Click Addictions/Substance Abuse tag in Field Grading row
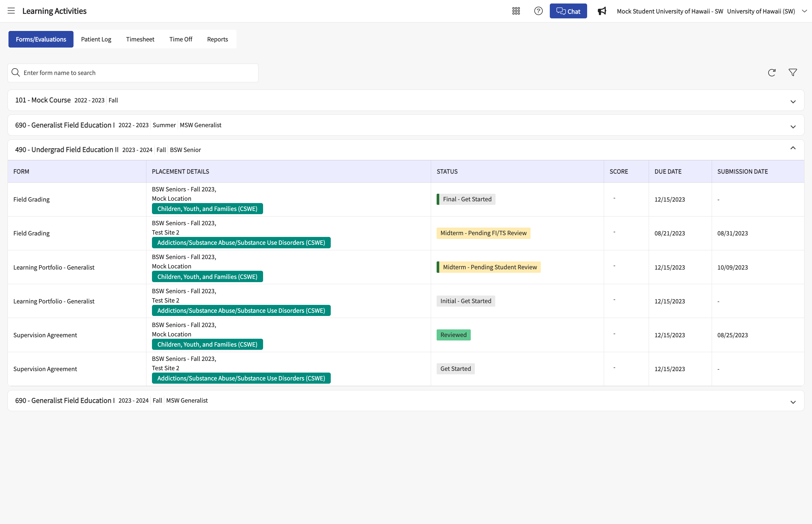 coord(241,243)
